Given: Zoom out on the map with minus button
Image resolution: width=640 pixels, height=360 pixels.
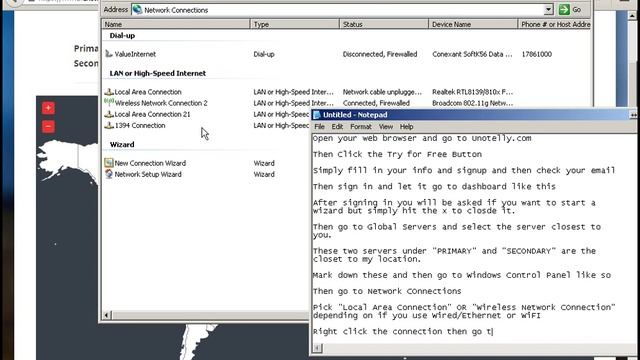Looking at the screenshot, I should pos(48,127).
